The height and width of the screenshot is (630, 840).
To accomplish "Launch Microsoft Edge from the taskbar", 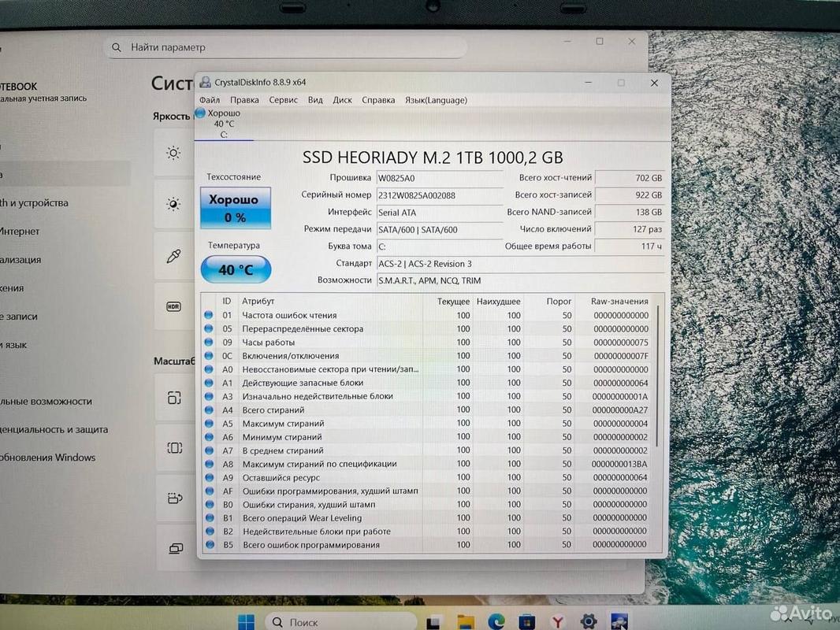I will click(x=496, y=621).
